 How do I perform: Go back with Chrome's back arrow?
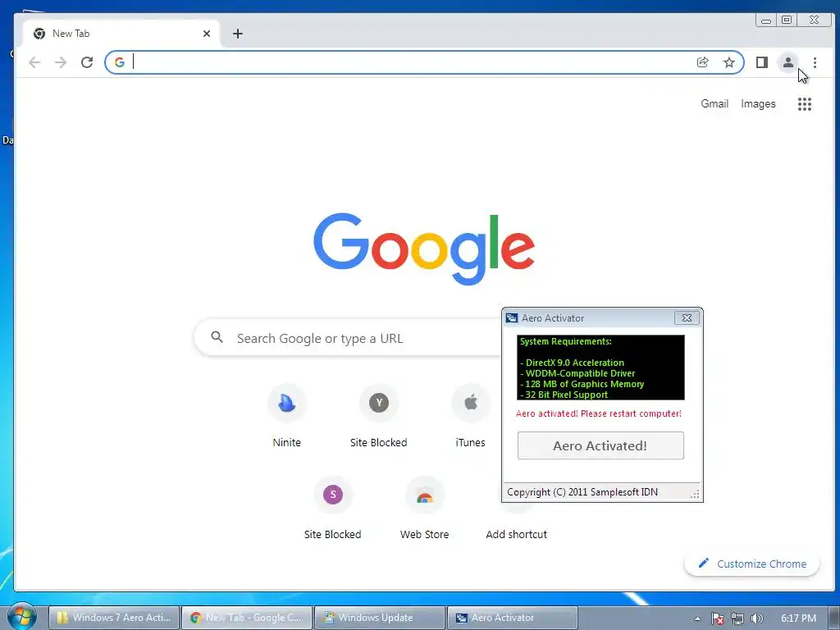(x=34, y=62)
